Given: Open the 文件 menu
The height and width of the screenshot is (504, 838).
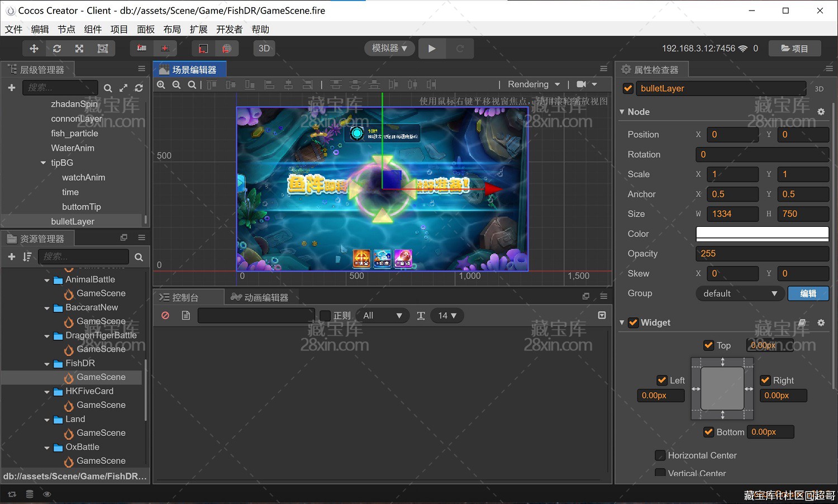Looking at the screenshot, I should coord(13,29).
